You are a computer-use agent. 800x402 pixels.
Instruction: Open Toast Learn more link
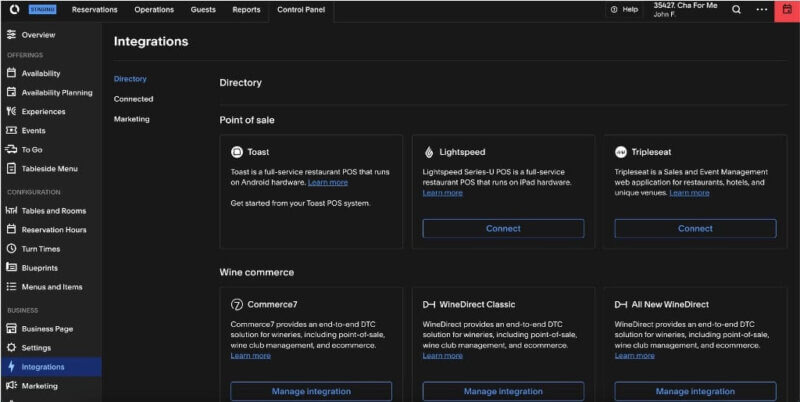coord(328,183)
